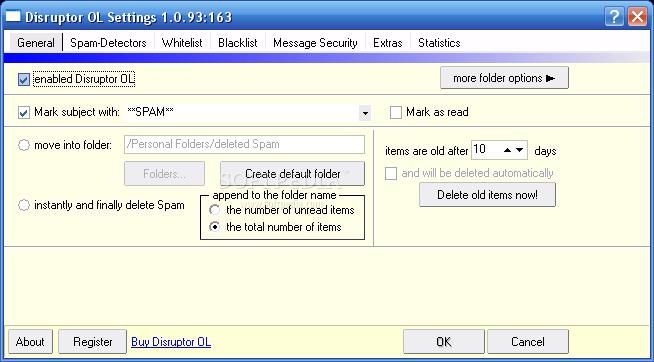Cancel the settings dialog
This screenshot has width=654, height=362.
pyautogui.click(x=528, y=342)
